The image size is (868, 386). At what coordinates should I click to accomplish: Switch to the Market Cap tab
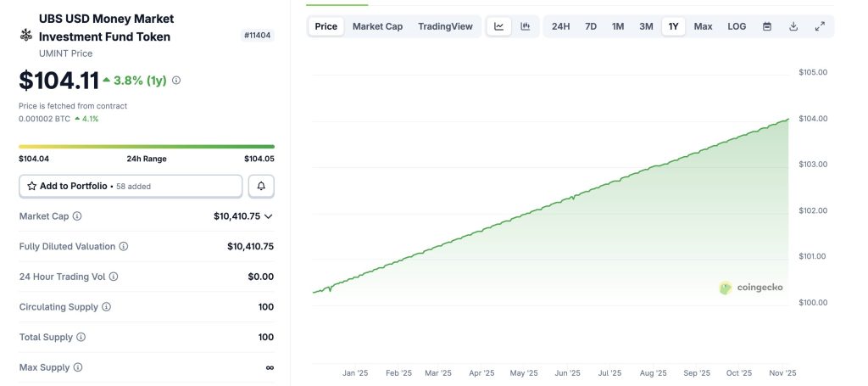pos(377,26)
